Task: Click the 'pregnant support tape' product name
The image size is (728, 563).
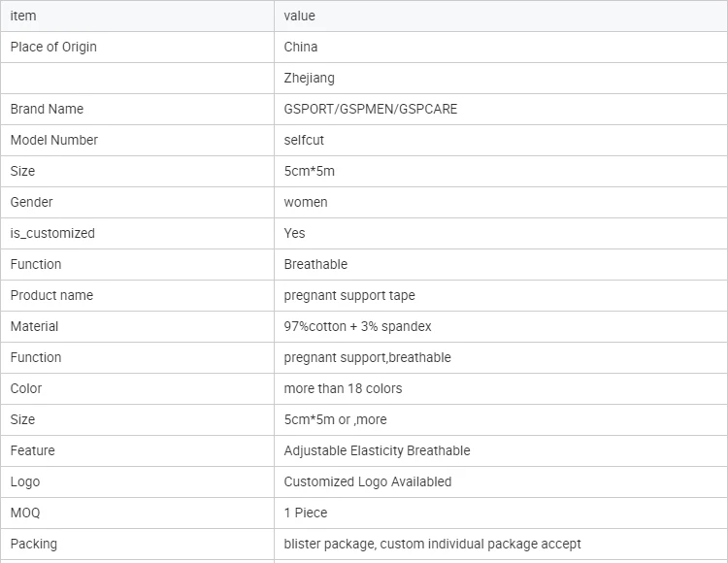Action: tap(349, 296)
